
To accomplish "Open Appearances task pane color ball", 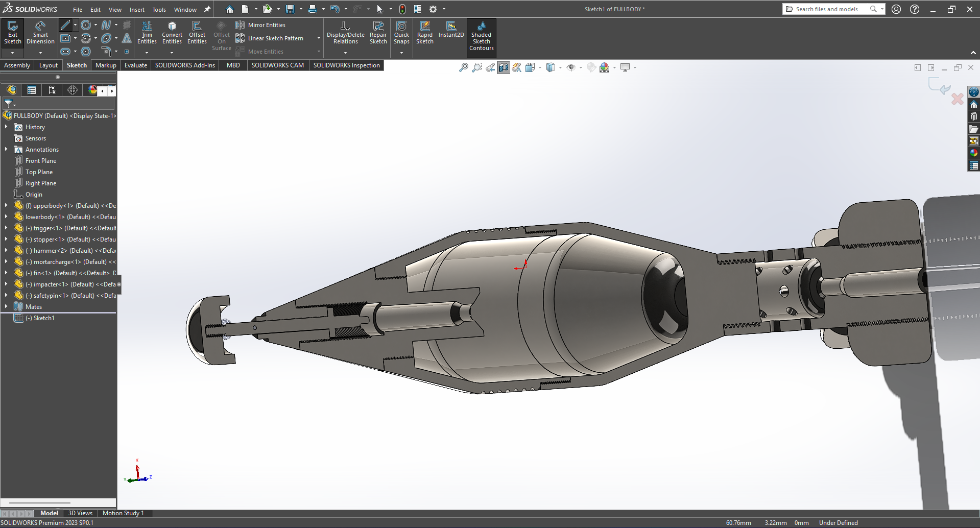I will (x=974, y=153).
